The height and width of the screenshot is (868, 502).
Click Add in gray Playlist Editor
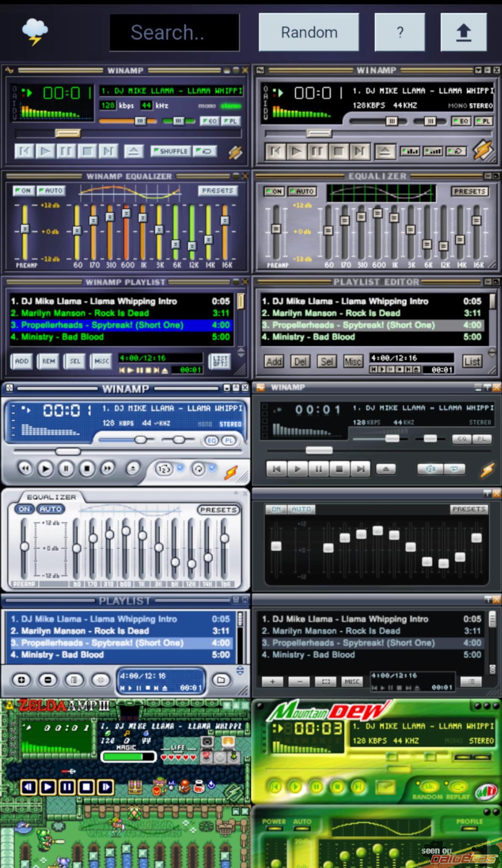(274, 362)
